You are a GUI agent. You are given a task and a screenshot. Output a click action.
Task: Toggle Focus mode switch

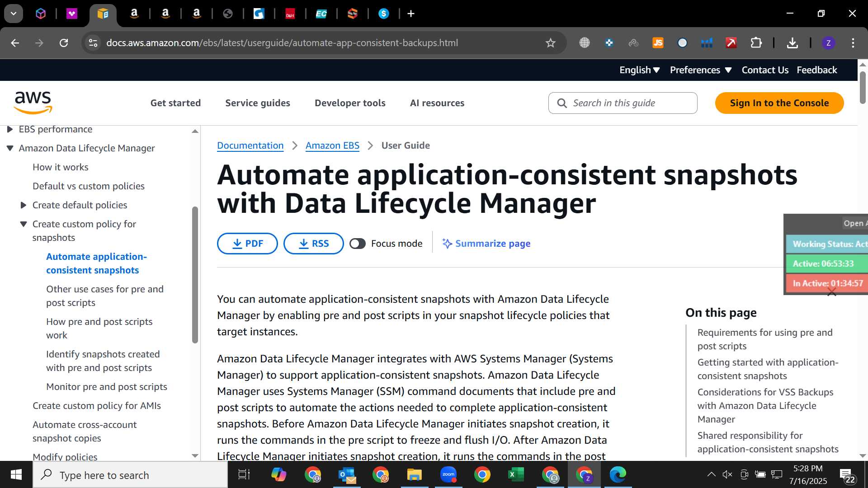pos(357,244)
